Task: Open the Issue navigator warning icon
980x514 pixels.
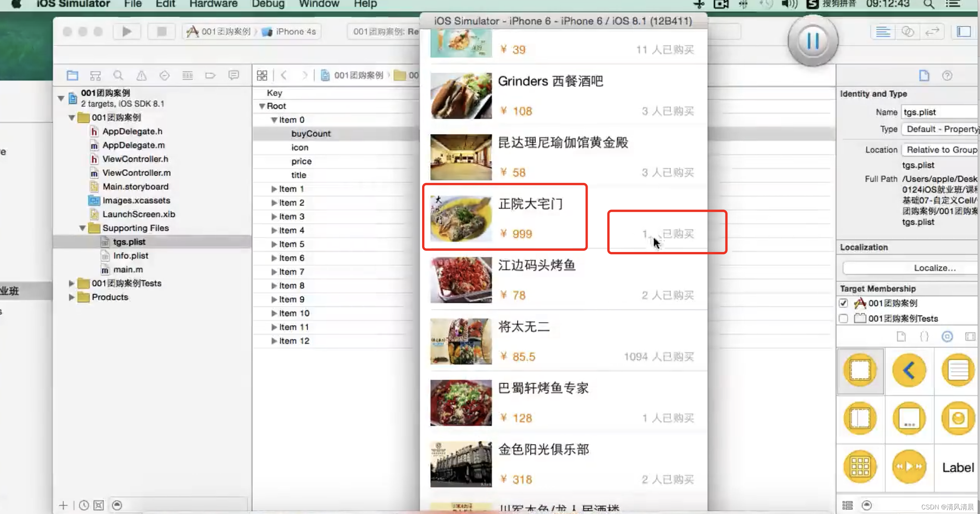Action: (x=141, y=75)
